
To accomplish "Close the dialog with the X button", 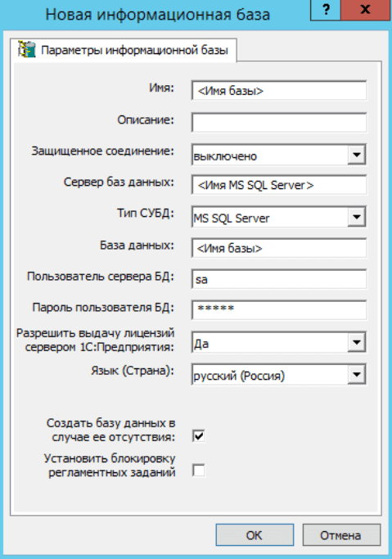I will (365, 10).
